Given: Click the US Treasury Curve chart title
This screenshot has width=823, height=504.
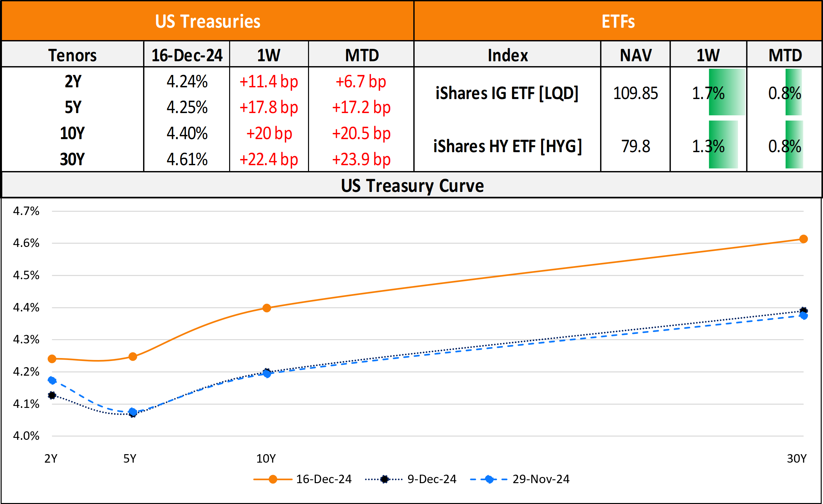Looking at the screenshot, I should point(412,186).
